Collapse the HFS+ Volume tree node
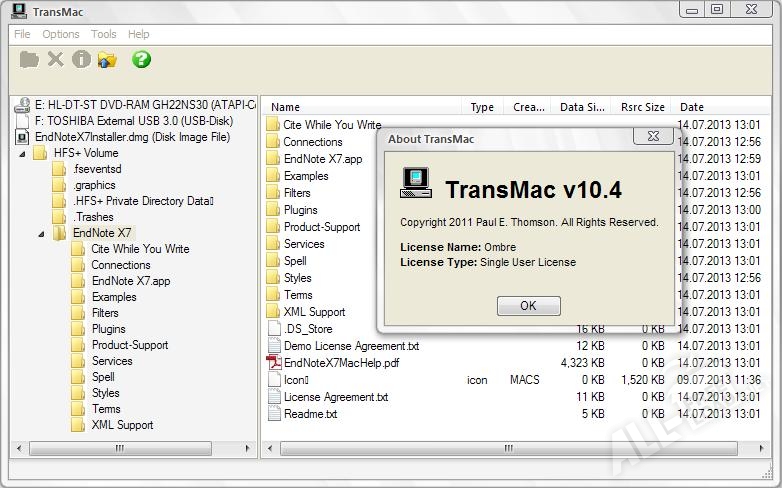This screenshot has height=488, width=782. click(x=23, y=154)
